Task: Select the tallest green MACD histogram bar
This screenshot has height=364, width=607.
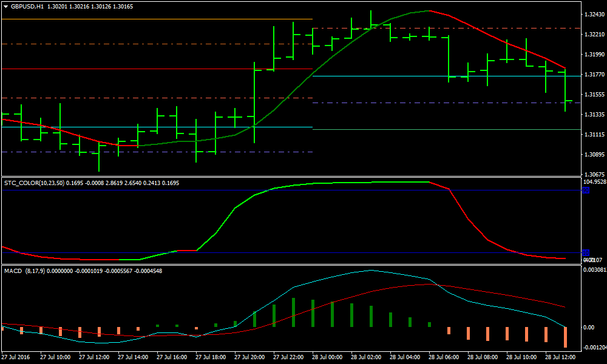Action: (x=293, y=312)
